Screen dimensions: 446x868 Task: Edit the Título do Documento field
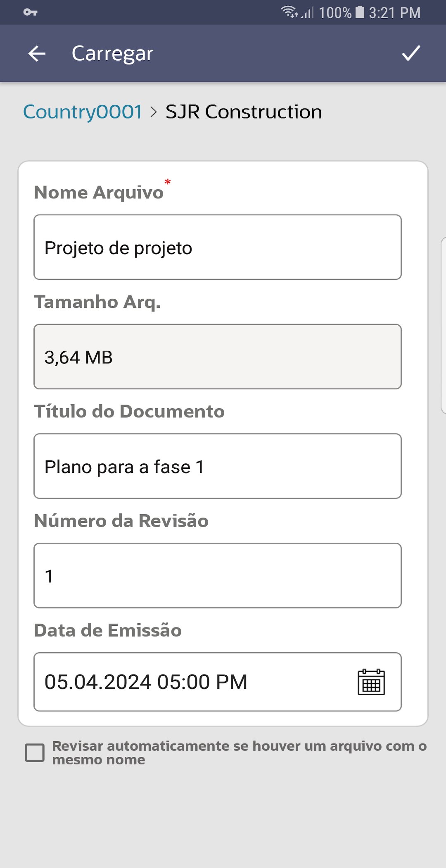click(x=217, y=466)
